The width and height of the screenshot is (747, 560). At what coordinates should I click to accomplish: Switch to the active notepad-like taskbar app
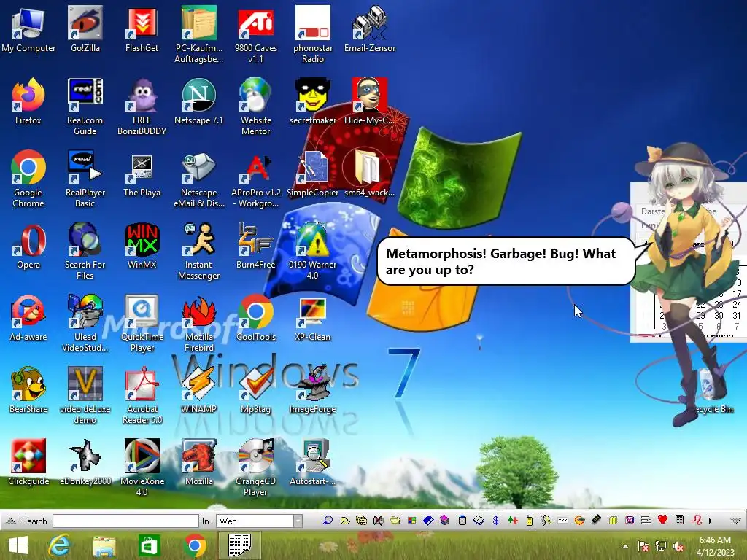[239, 545]
